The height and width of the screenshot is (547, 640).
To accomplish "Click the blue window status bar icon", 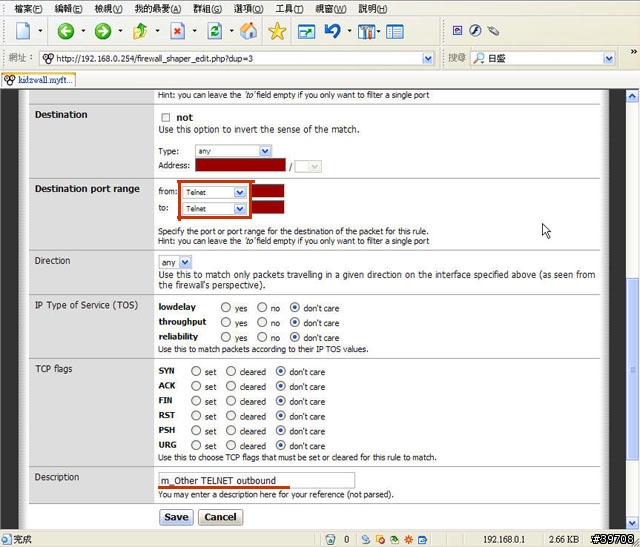I will (422, 539).
